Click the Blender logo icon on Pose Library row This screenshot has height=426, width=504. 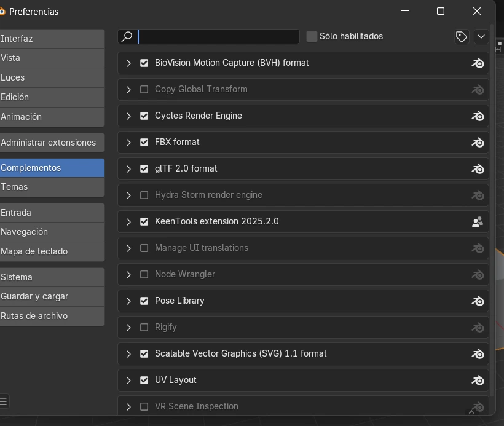[x=478, y=301]
